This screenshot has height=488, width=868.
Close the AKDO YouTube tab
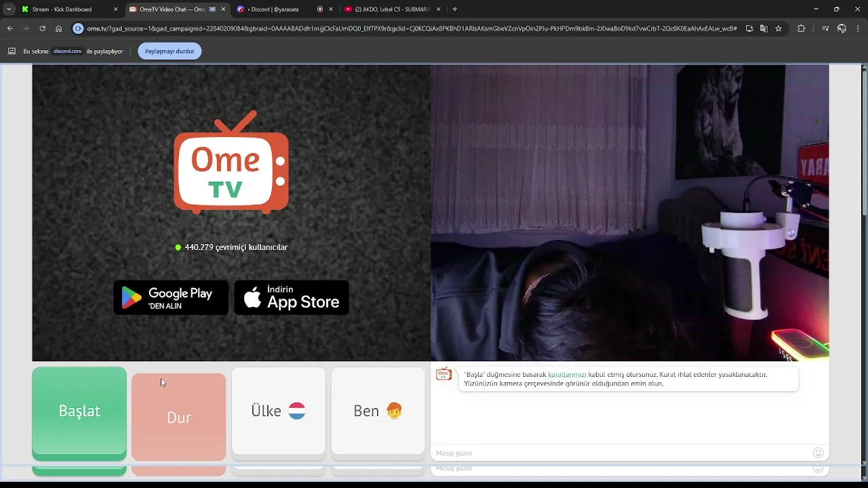tap(439, 9)
